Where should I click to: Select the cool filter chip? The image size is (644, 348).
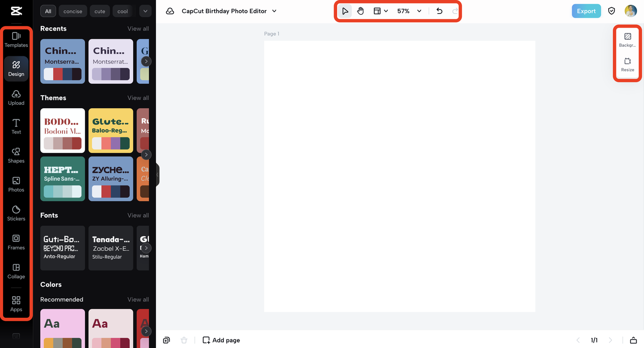tap(123, 11)
